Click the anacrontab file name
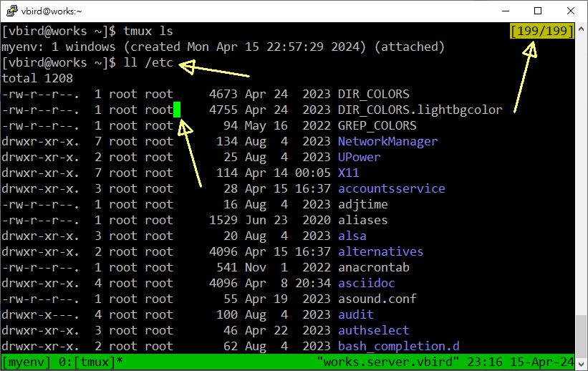The image size is (588, 371). tap(374, 267)
